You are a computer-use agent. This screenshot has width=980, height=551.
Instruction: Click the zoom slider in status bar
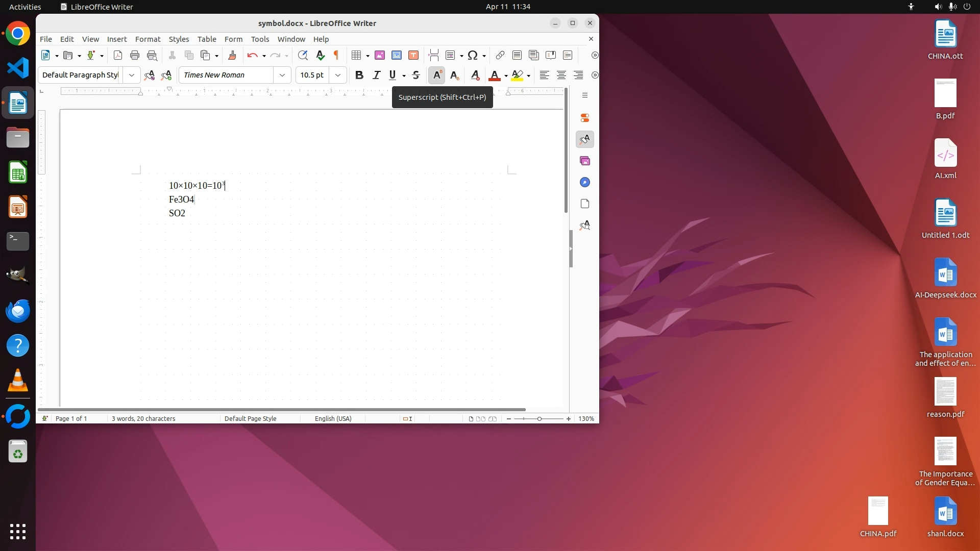pos(539,418)
